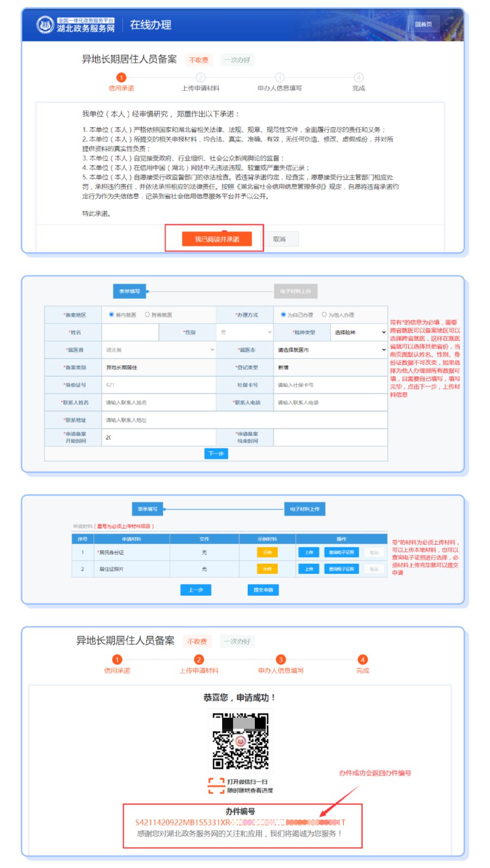490x868 pixels.
Task: Click the 一次办好 tag next to the top title
Action: [237, 60]
